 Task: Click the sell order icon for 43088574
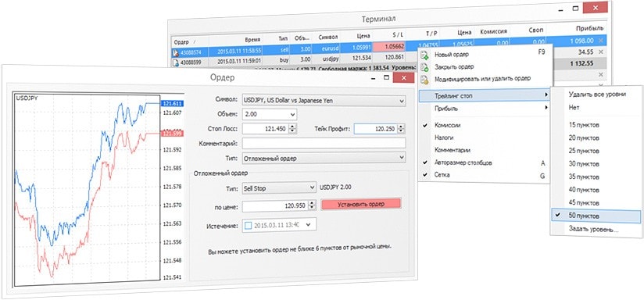[x=175, y=52]
